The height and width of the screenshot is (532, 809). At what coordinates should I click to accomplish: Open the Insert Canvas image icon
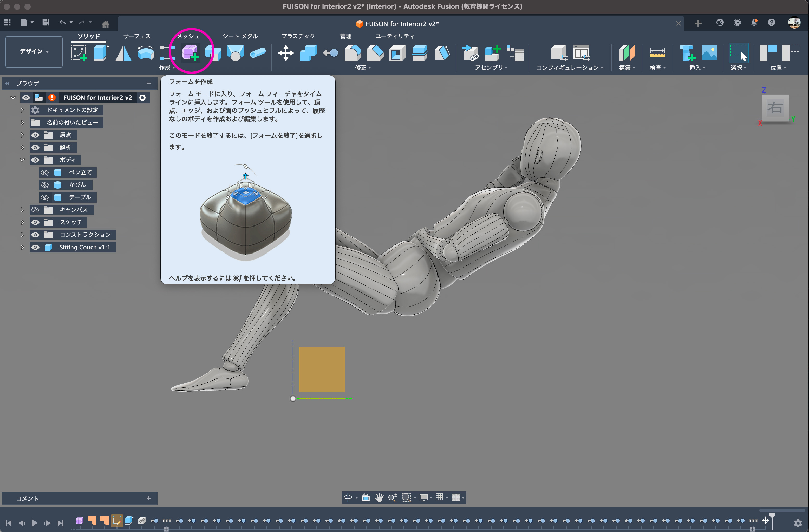point(709,53)
